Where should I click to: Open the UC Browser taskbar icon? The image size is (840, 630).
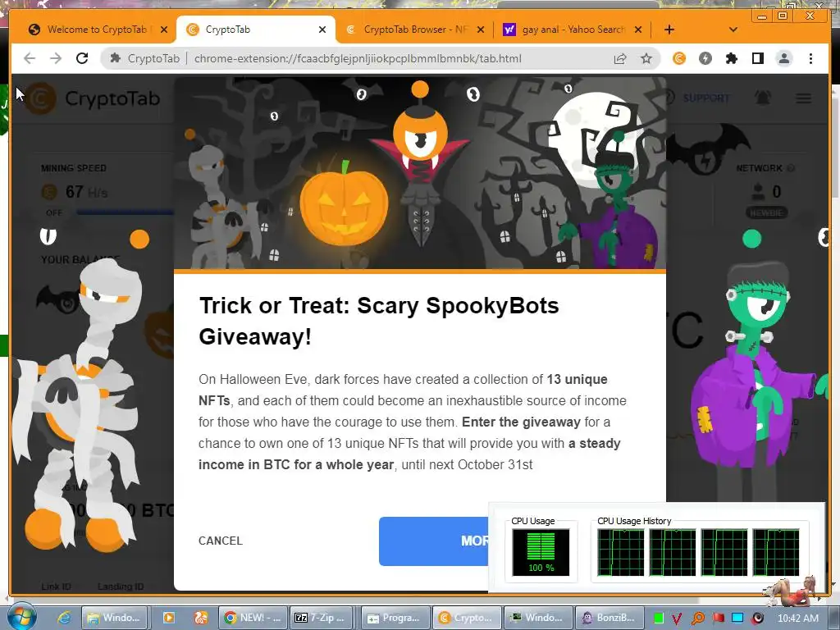pos(200,618)
